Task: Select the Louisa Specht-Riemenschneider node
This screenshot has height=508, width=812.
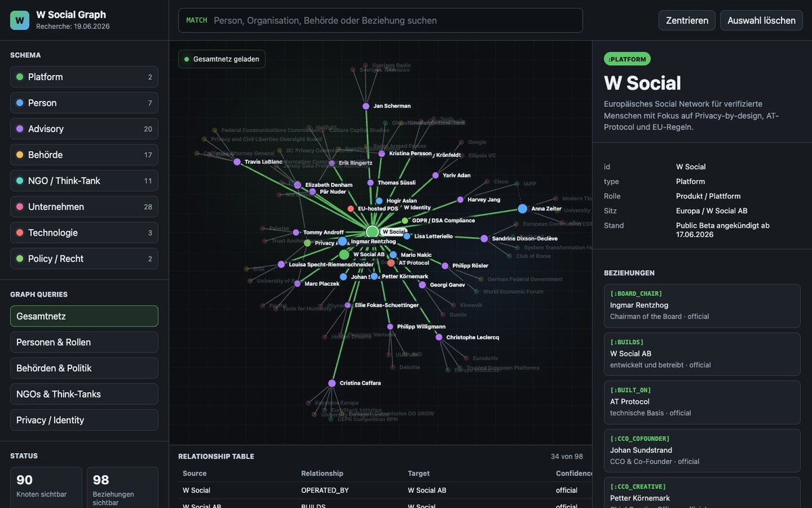Action: [x=281, y=265]
